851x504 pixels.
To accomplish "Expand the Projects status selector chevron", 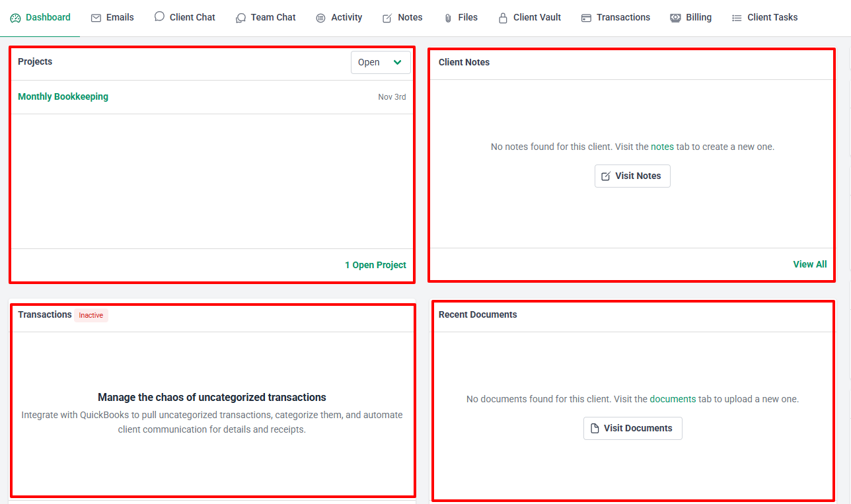I will 397,61.
